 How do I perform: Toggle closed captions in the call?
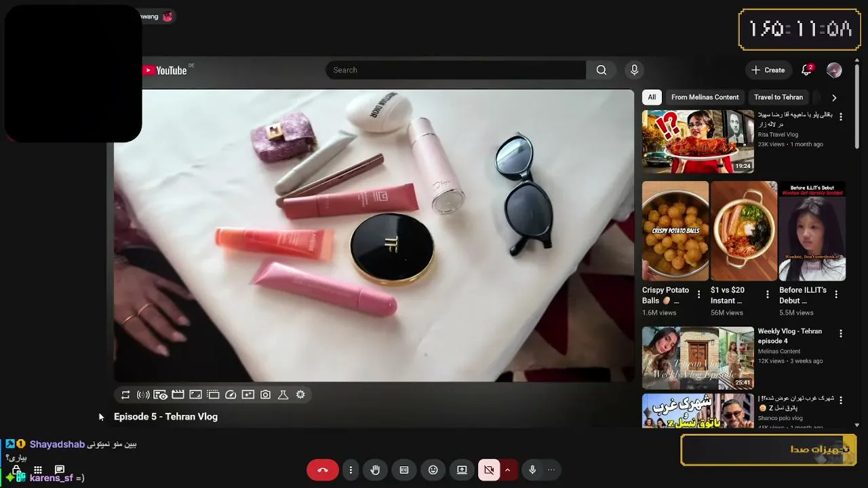(x=404, y=470)
